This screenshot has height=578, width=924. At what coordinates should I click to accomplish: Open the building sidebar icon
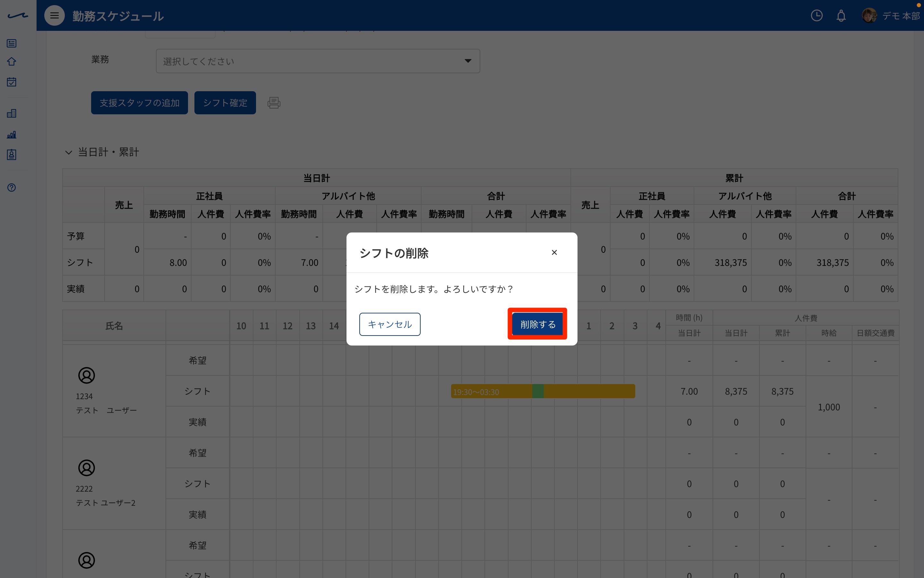click(12, 113)
